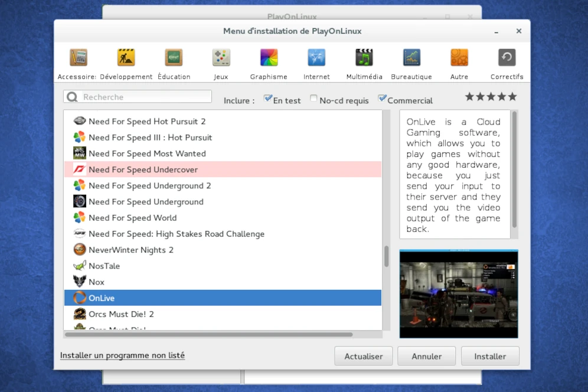The width and height of the screenshot is (588, 392).
Task: Click the OnLive screenshot thumbnail
Action: pos(459,294)
